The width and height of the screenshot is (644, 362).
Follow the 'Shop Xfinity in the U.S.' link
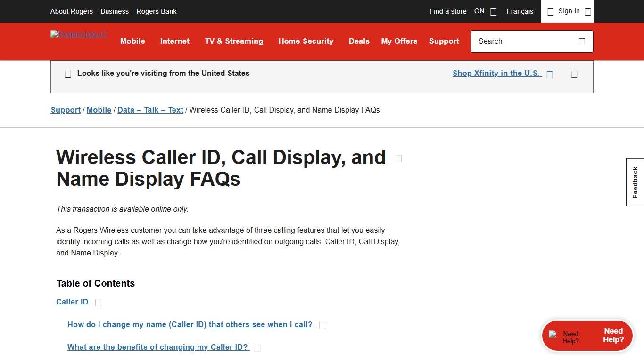click(x=496, y=73)
